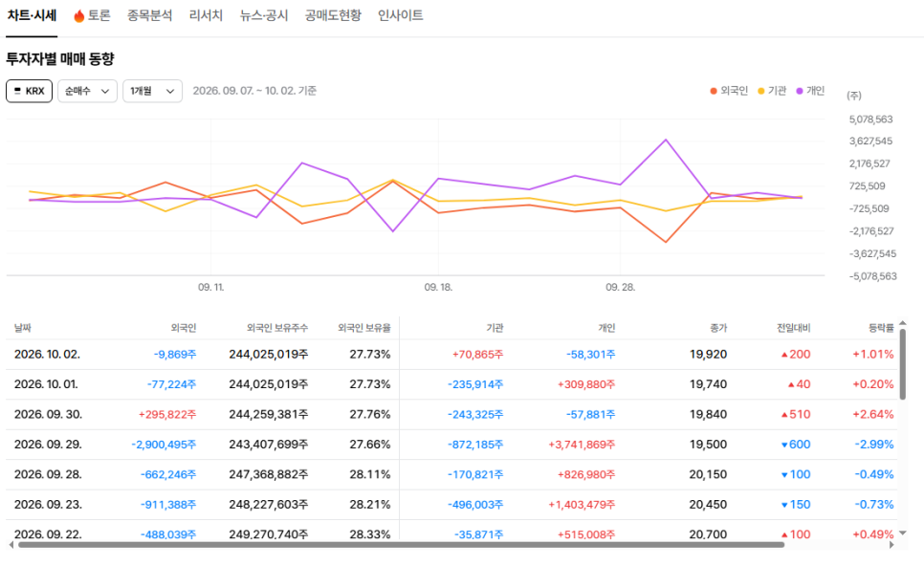Toggle the 개인 legend purple dot
This screenshot has height=566, width=924.
pos(799,91)
